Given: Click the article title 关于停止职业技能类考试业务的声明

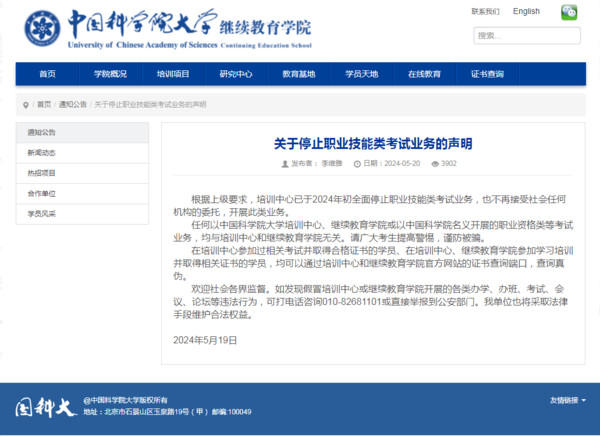Looking at the screenshot, I should point(373,144).
